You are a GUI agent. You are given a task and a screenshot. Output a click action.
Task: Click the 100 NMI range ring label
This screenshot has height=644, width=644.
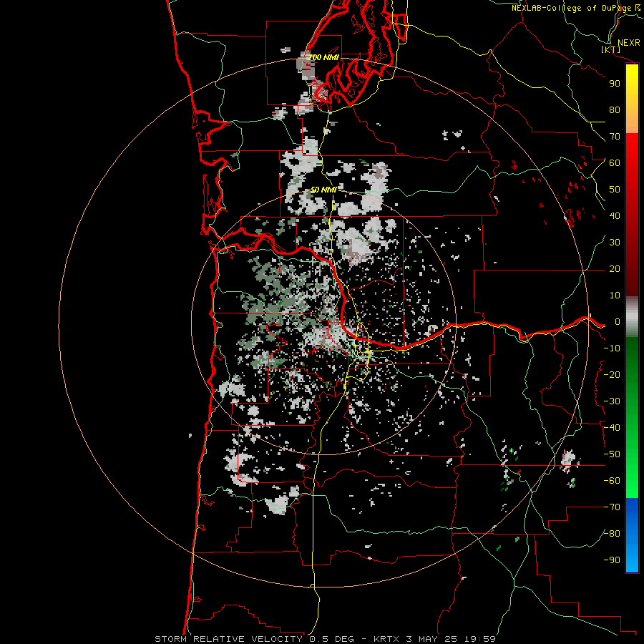(x=323, y=57)
